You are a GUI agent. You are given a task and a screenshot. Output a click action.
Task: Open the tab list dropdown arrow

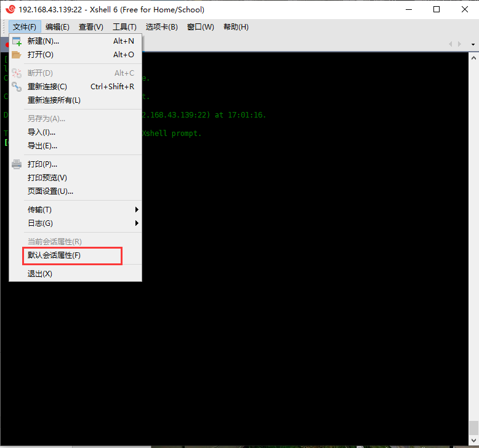coord(473,44)
